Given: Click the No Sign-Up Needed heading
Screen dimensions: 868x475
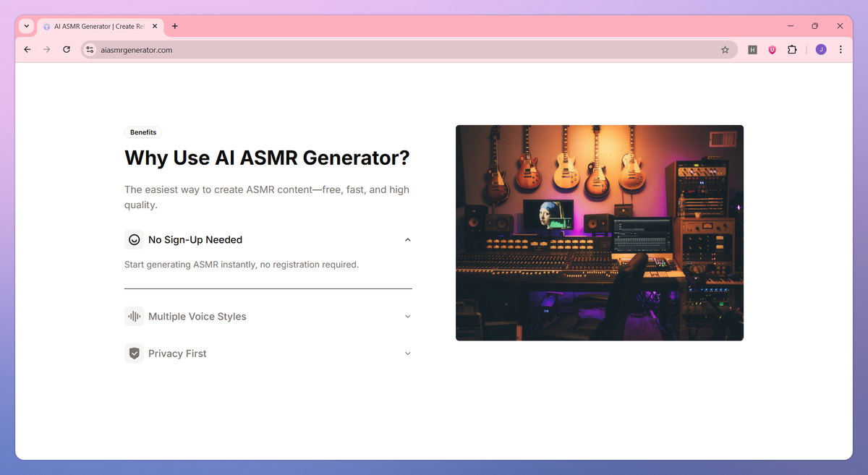Looking at the screenshot, I should (195, 239).
